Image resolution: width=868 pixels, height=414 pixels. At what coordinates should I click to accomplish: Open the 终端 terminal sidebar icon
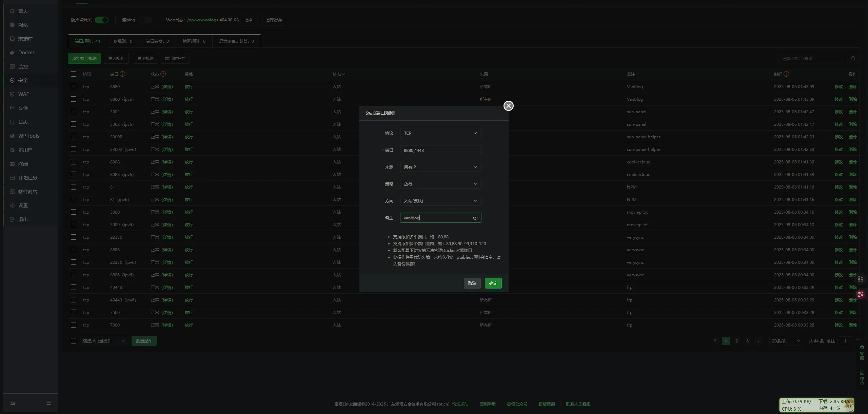(12, 164)
